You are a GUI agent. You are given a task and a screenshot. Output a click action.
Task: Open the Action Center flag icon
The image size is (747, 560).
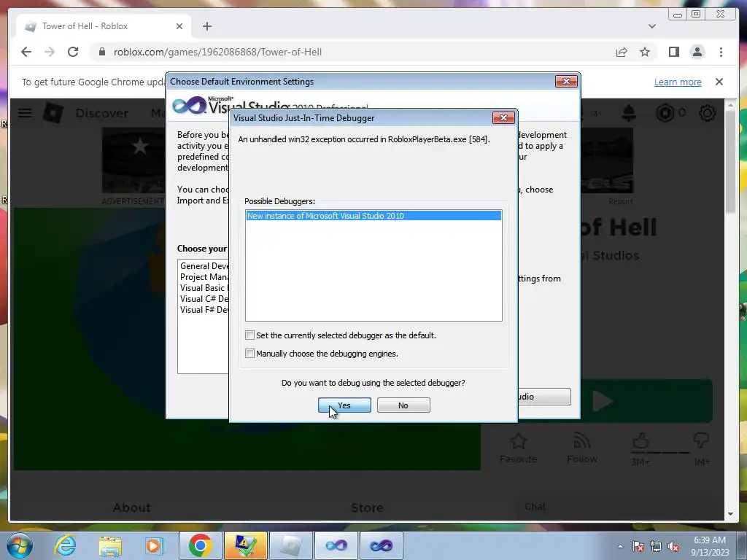(638, 546)
